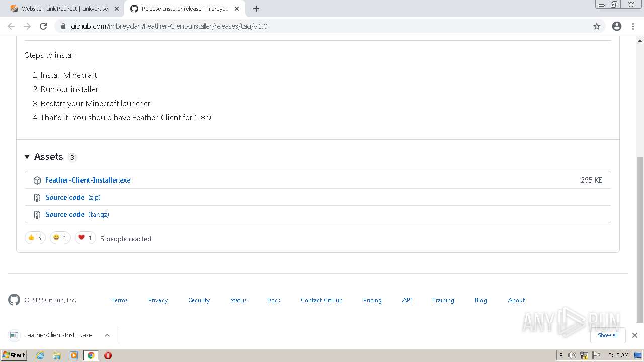644x362 pixels.
Task: Click the zip file archive icon
Action: (37, 197)
